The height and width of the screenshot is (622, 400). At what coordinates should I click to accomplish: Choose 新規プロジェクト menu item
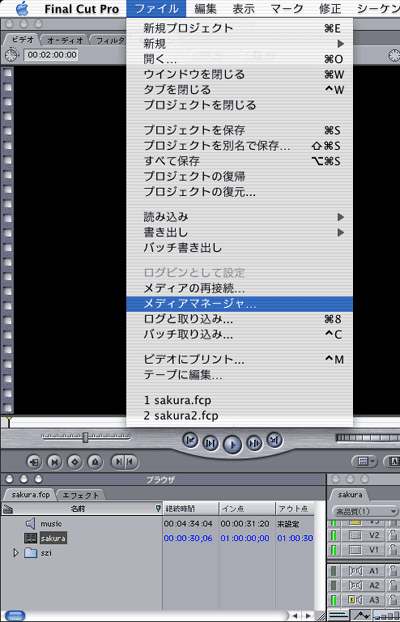click(239, 28)
